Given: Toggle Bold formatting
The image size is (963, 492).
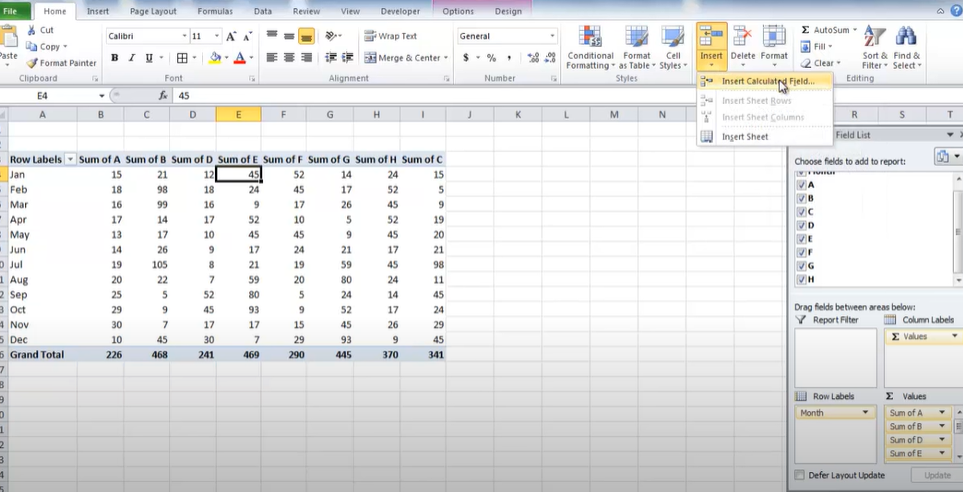Looking at the screenshot, I should (x=114, y=58).
